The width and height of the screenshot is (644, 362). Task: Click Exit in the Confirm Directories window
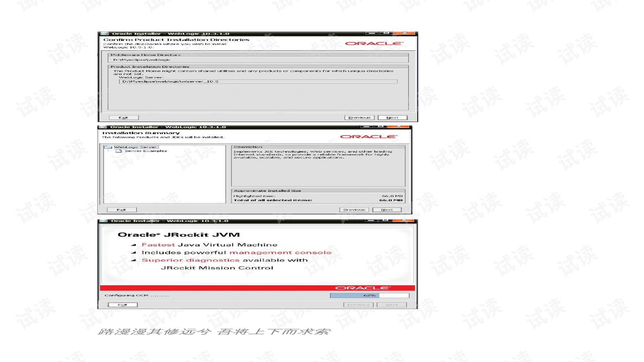123,118
